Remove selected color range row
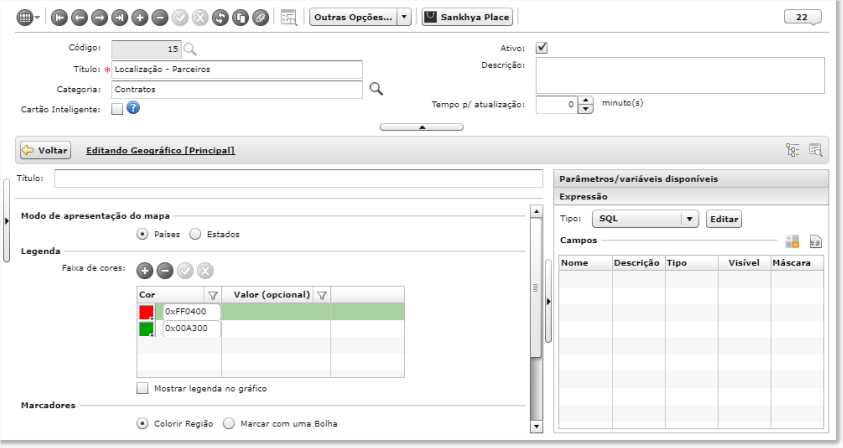Image resolution: width=843 pixels, height=448 pixels. (165, 271)
